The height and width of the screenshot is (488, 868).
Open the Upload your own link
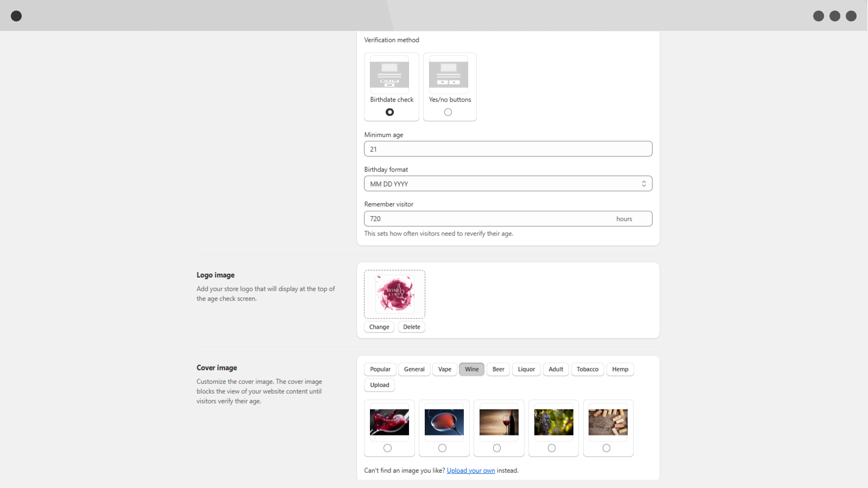pyautogui.click(x=471, y=471)
